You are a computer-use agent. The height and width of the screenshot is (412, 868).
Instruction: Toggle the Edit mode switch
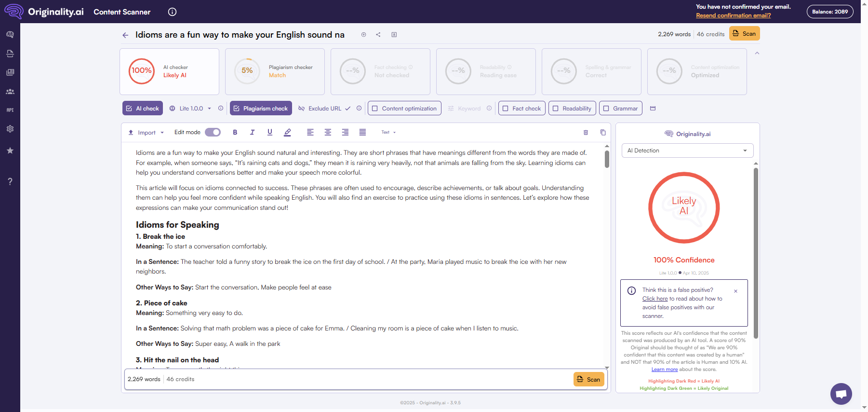point(213,132)
